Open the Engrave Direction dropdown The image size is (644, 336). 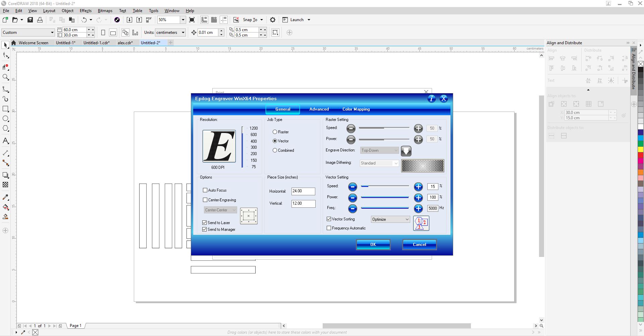[380, 150]
